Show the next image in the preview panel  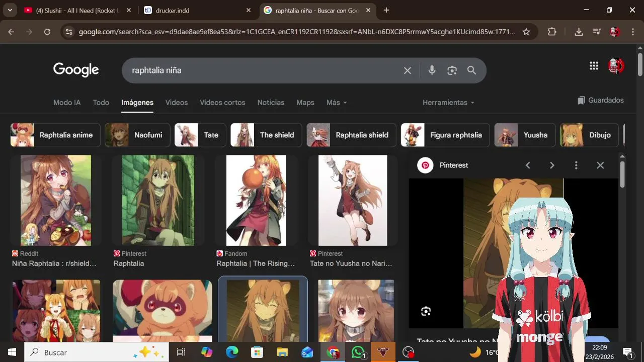(552, 165)
